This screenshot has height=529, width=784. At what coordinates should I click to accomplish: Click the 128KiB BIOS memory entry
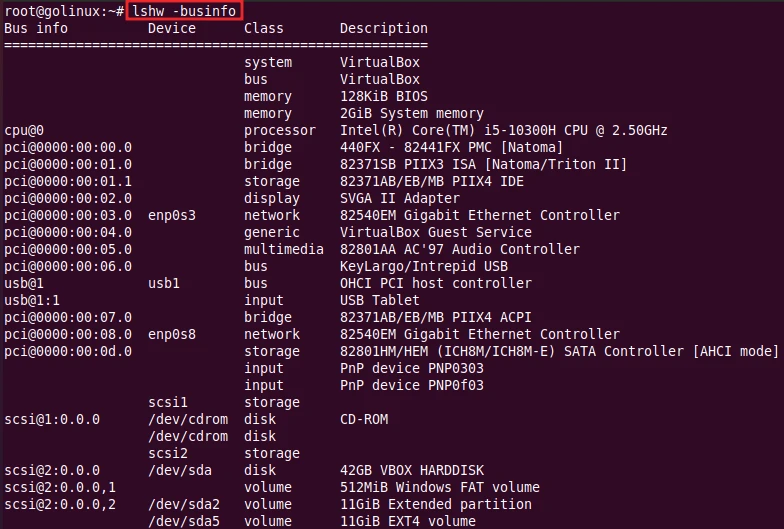tap(384, 96)
